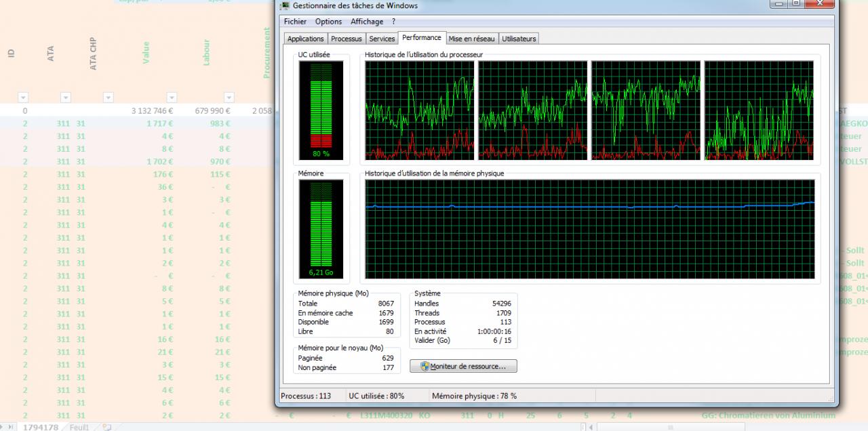The image size is (868, 431).
Task: Switch to the Utilisateurs tab
Action: tap(519, 39)
